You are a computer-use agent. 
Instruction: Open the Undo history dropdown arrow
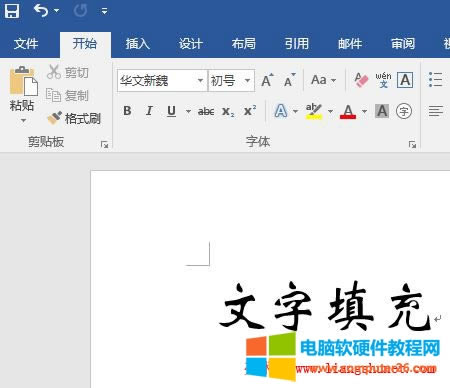[x=57, y=11]
